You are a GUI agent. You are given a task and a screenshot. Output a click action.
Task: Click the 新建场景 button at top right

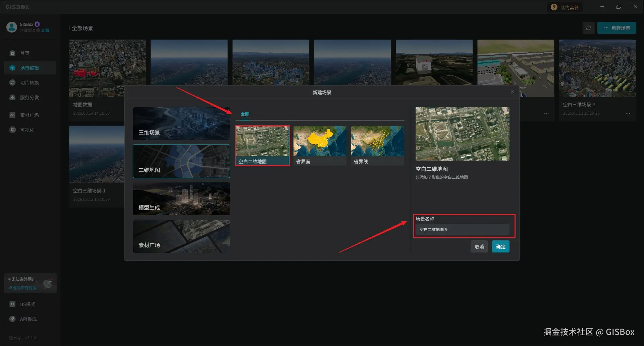pyautogui.click(x=617, y=28)
